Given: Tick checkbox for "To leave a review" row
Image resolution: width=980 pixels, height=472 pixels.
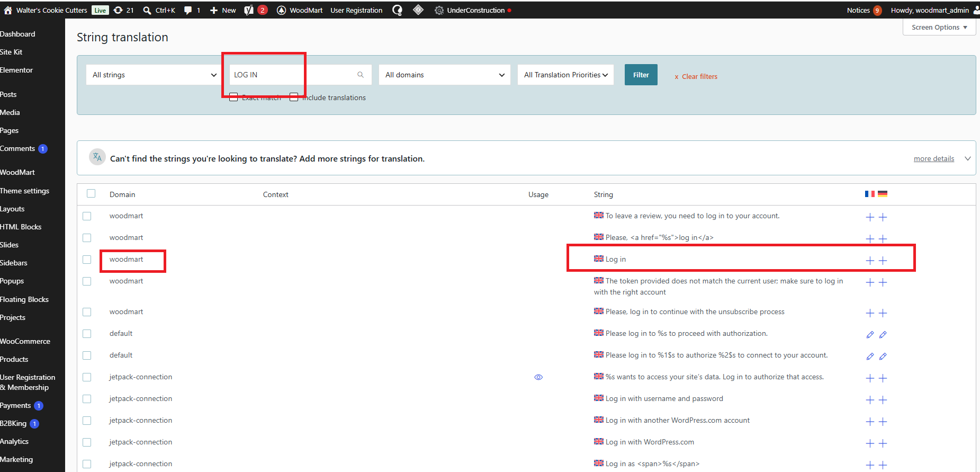Looking at the screenshot, I should click(x=87, y=216).
